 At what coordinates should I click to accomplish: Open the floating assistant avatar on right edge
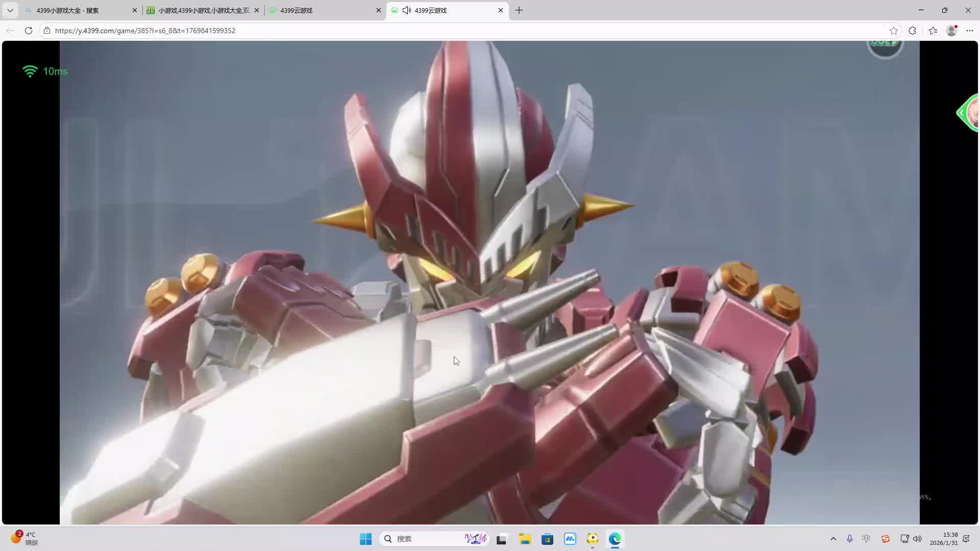973,113
